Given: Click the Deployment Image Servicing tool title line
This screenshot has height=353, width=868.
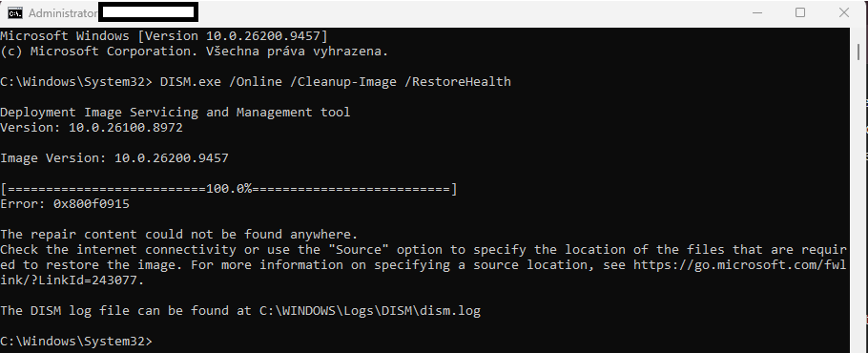Looking at the screenshot, I should 175,113.
